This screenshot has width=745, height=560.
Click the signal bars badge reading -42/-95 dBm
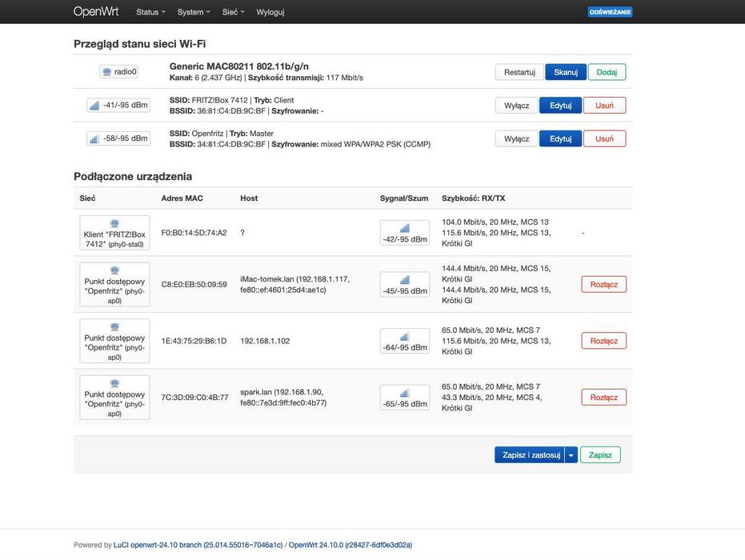pos(405,233)
